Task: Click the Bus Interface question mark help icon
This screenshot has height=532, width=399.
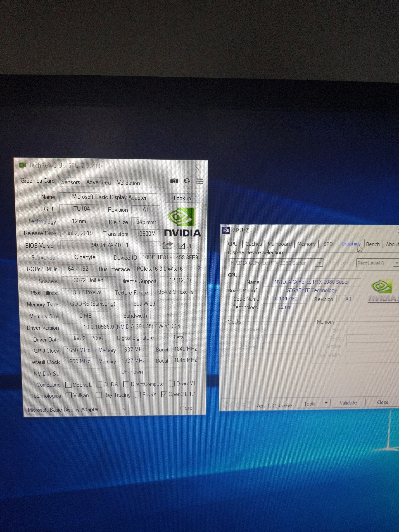Action: 199,269
